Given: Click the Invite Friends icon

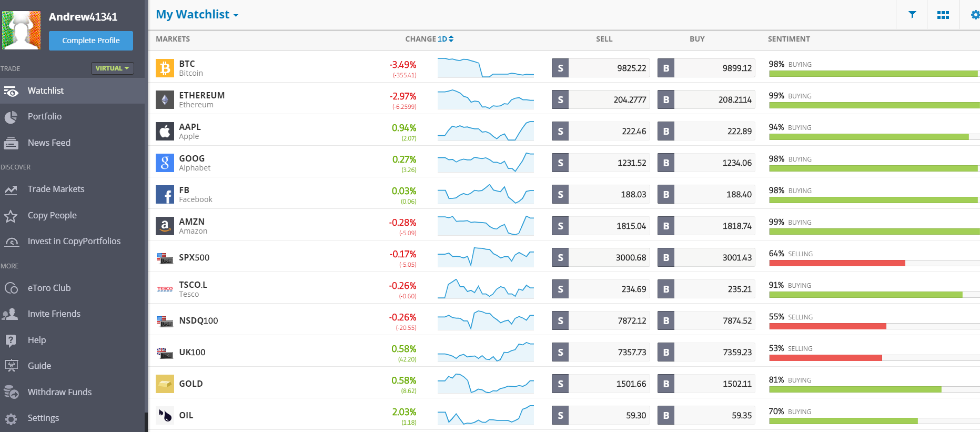Looking at the screenshot, I should coord(10,314).
